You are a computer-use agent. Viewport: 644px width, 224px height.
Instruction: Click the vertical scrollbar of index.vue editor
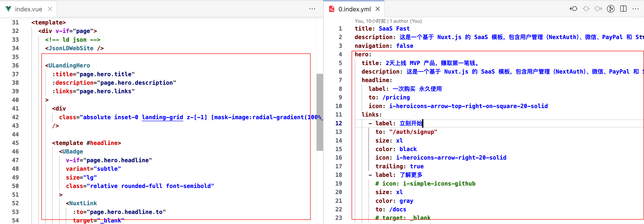tap(320, 112)
